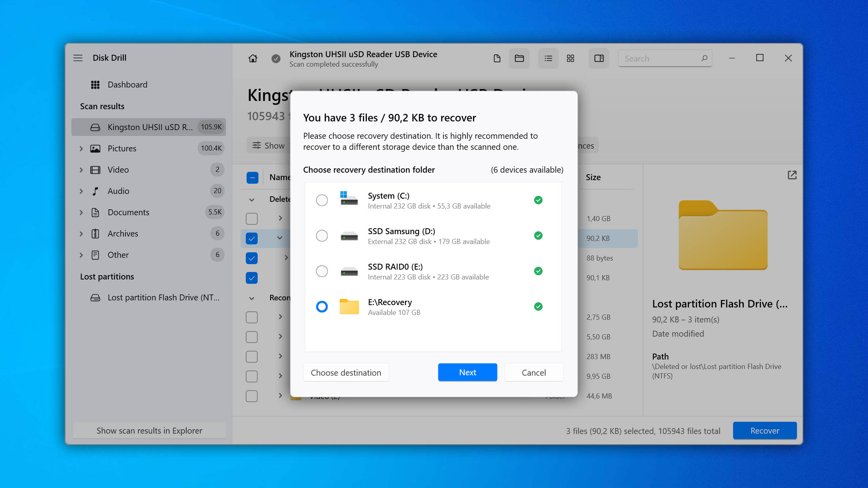
Task: Open Documents scan results
Action: 149,212
